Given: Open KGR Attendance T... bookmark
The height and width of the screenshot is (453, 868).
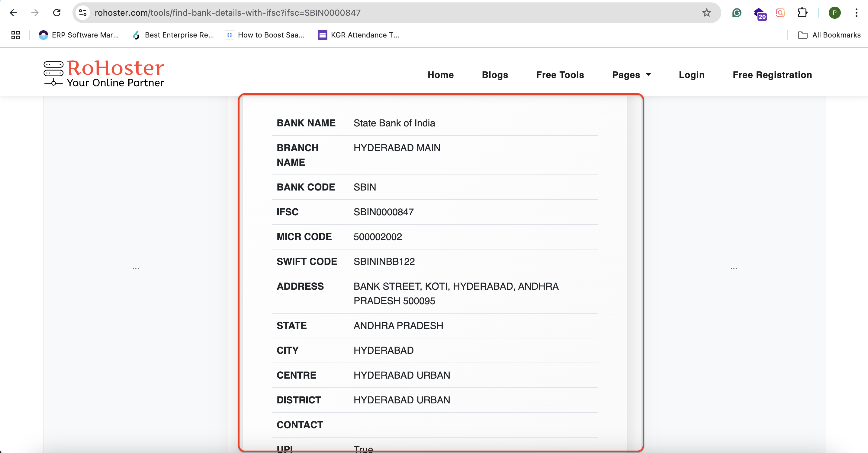Looking at the screenshot, I should tap(358, 35).
